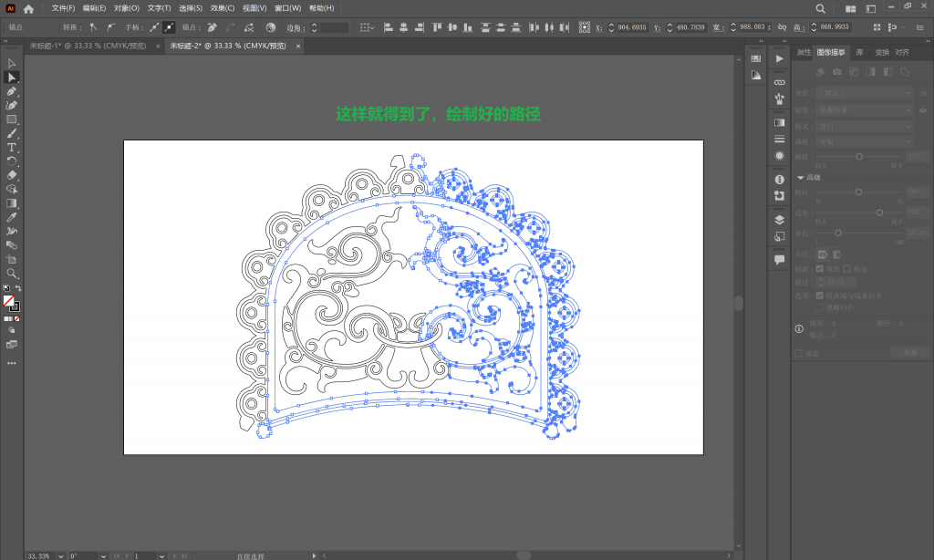Select the Eraser tool

[11, 175]
